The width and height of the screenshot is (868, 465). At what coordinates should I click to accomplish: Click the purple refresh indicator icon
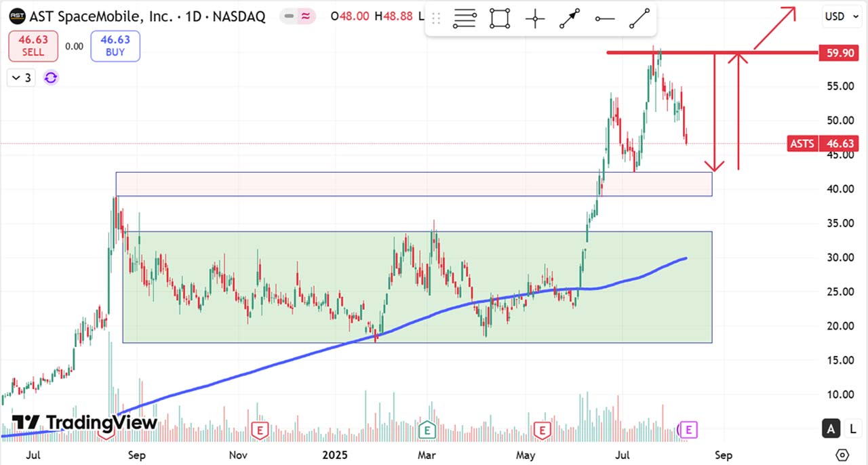coord(51,78)
